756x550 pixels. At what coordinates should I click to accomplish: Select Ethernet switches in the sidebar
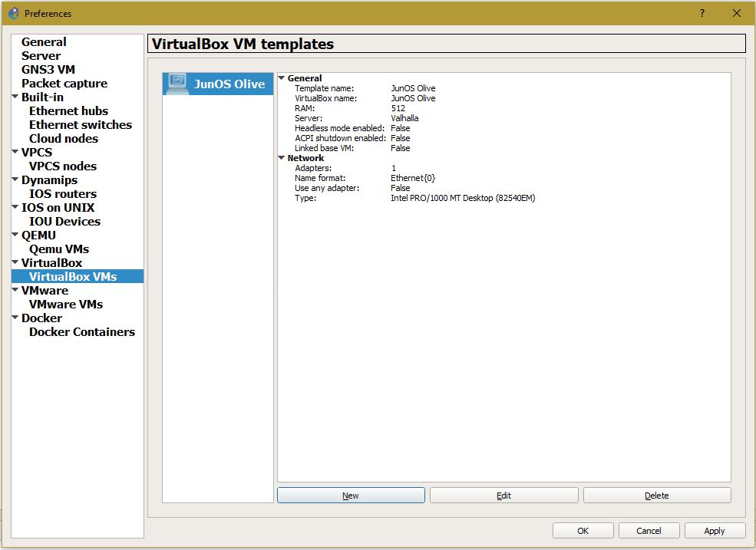[81, 125]
